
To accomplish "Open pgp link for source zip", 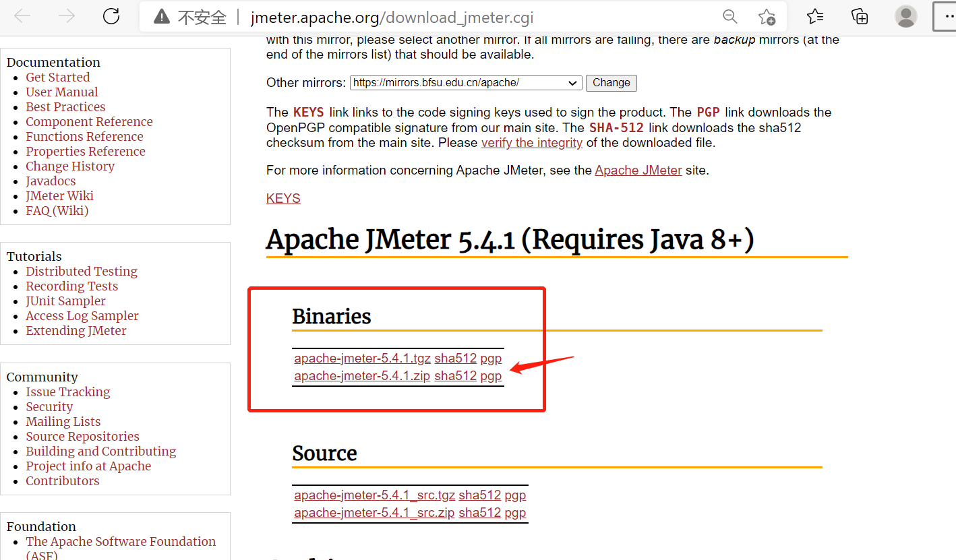I will tap(515, 513).
